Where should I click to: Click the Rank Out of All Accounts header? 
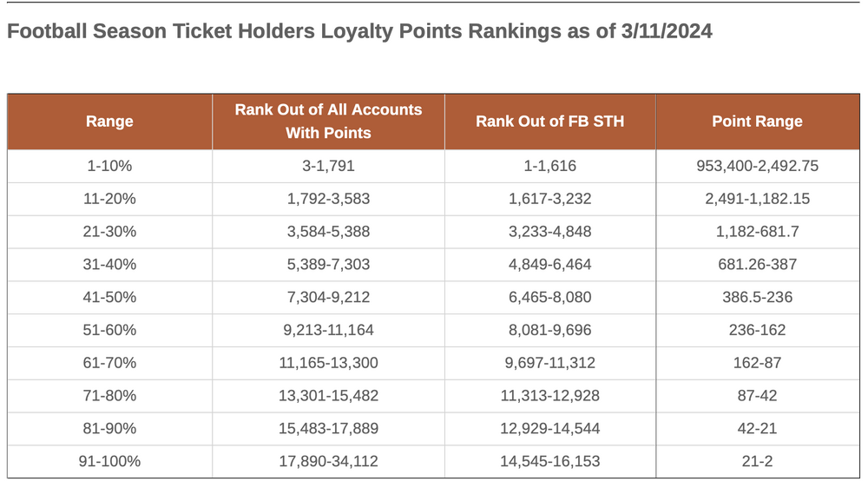[328, 122]
